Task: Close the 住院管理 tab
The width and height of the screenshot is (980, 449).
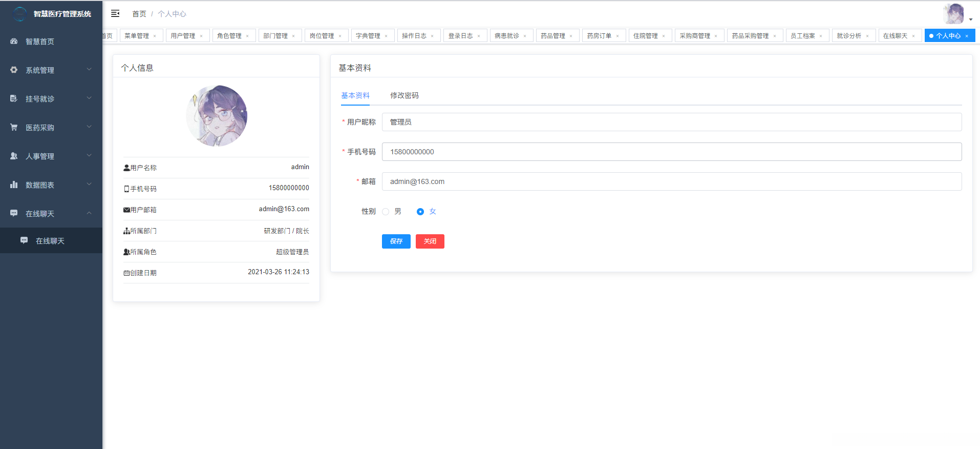Action: 664,36
